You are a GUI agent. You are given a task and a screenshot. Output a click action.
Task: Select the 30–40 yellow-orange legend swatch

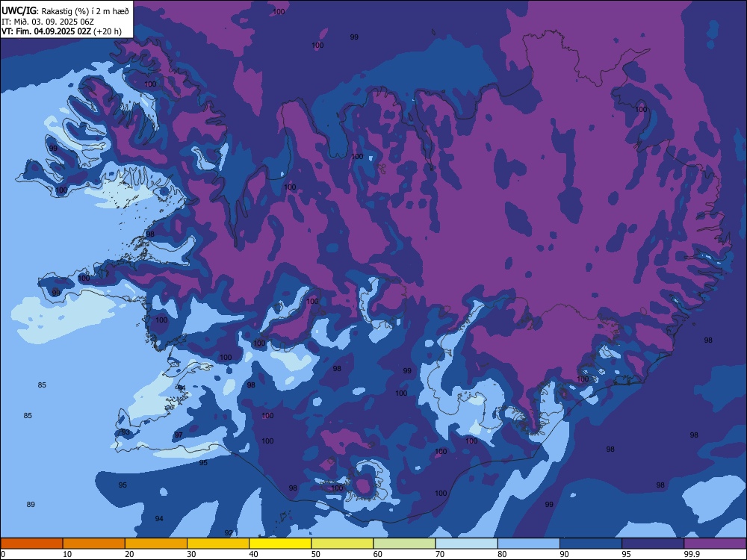point(218,544)
